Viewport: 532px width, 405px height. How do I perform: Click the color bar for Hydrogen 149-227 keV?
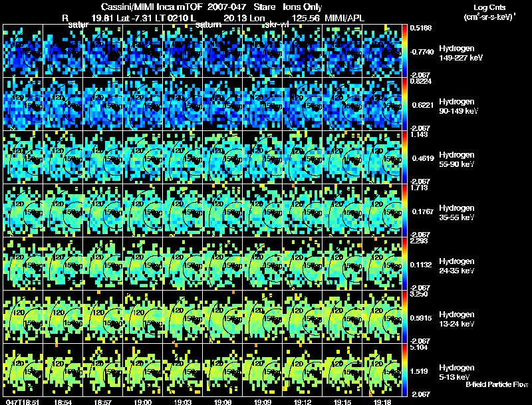coord(404,51)
